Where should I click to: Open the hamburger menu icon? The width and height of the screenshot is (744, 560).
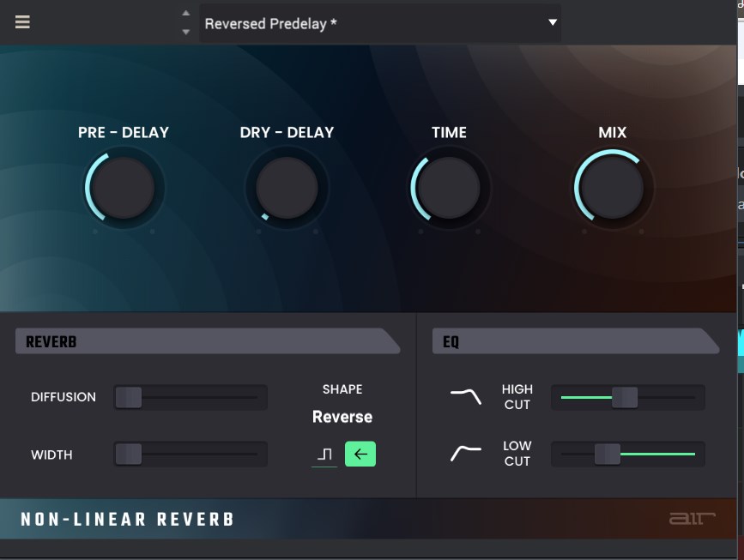tap(22, 22)
